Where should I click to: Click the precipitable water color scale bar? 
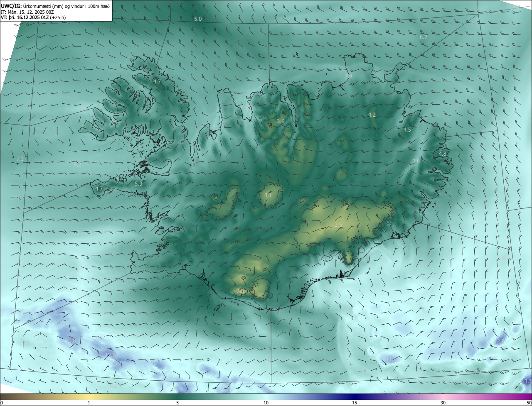pos(266,396)
